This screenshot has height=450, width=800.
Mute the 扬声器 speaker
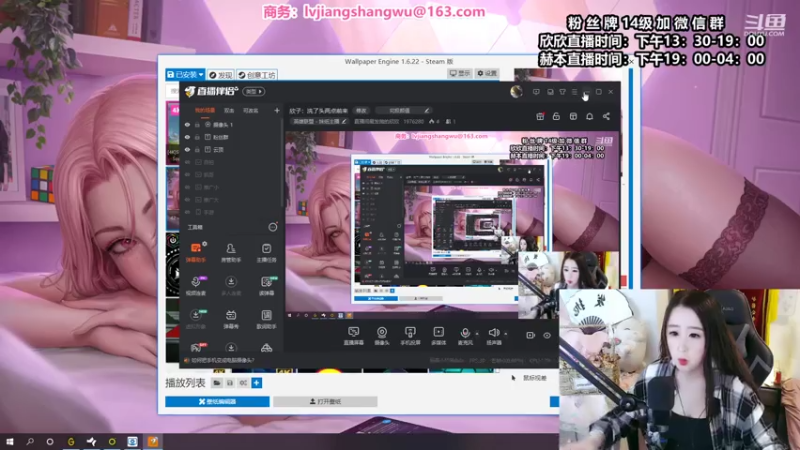pyautogui.click(x=493, y=336)
